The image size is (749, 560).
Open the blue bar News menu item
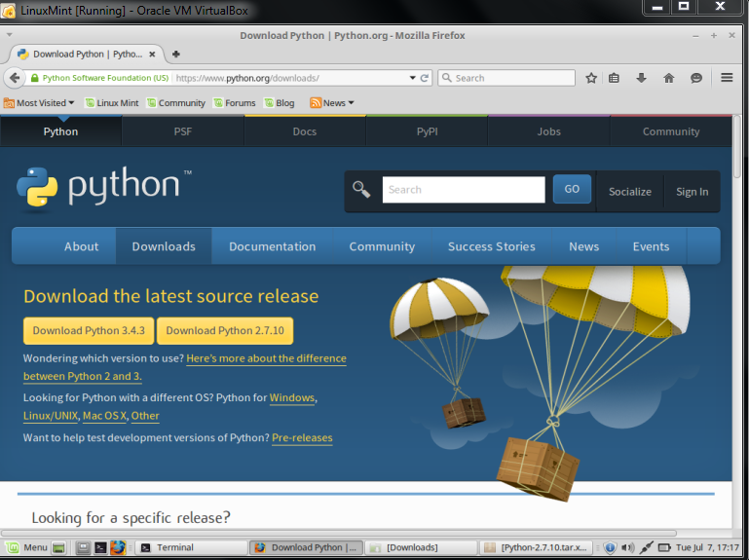(583, 246)
